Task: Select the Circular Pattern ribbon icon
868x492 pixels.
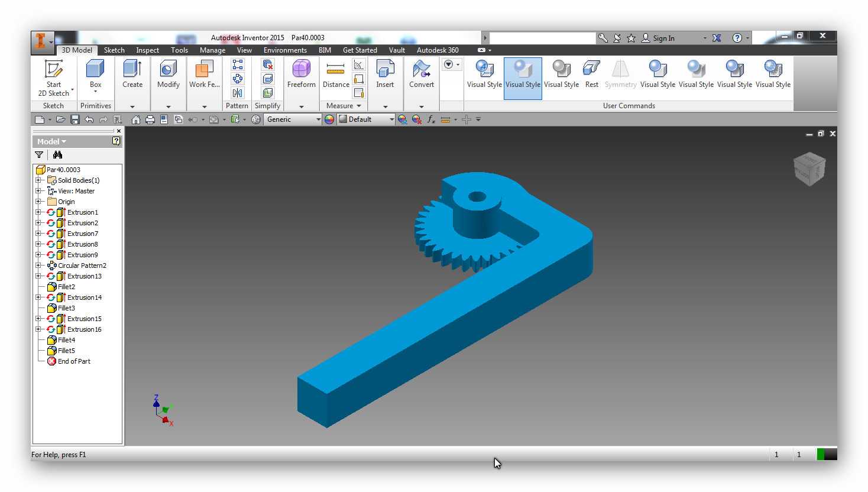Action: click(x=237, y=79)
